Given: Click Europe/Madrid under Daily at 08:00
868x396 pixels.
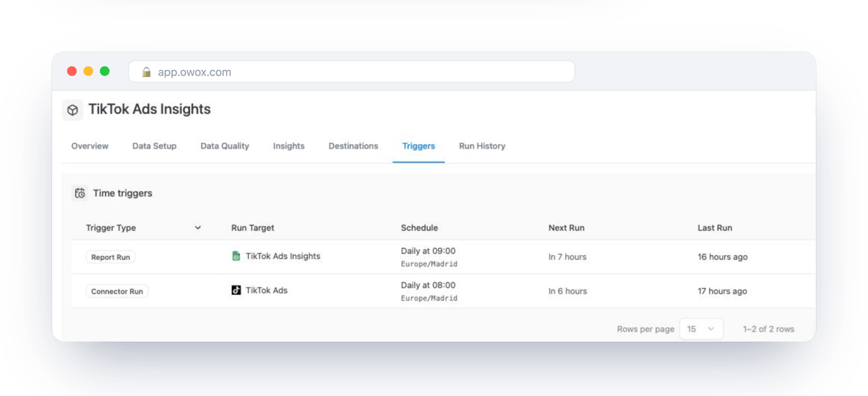Looking at the screenshot, I should tap(429, 298).
